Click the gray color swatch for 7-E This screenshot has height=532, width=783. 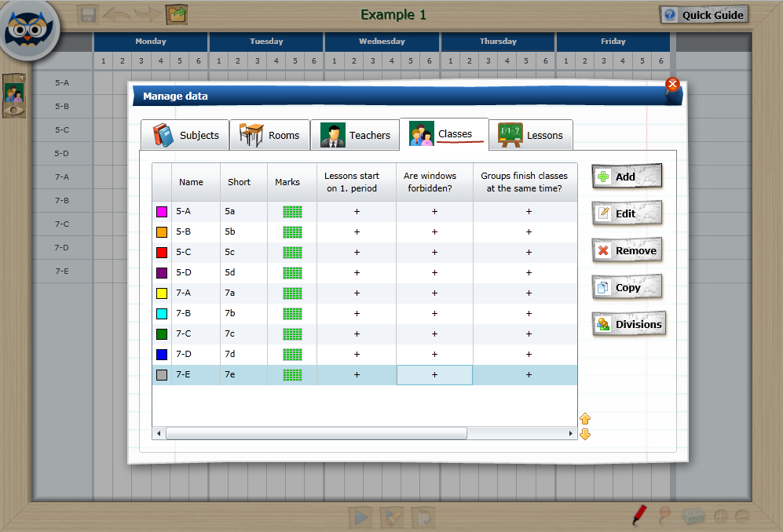tap(162, 375)
